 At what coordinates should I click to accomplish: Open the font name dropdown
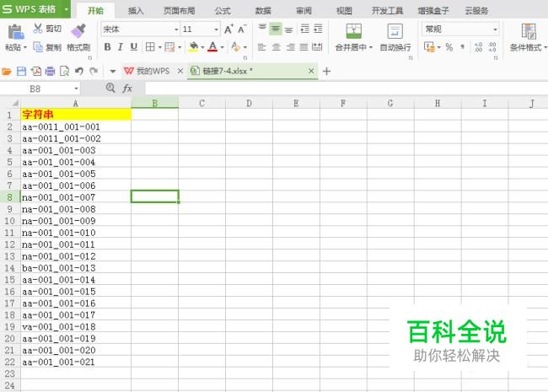[176, 30]
